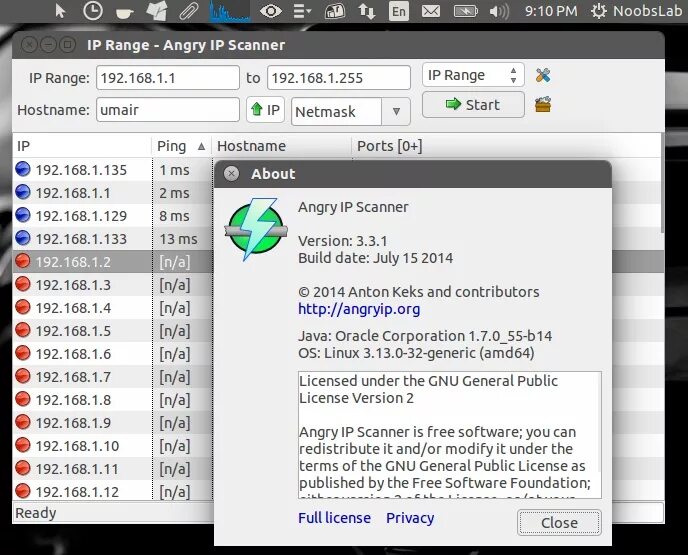The image size is (688, 555).
Task: Sort by the Ping column header
Action: [181, 146]
